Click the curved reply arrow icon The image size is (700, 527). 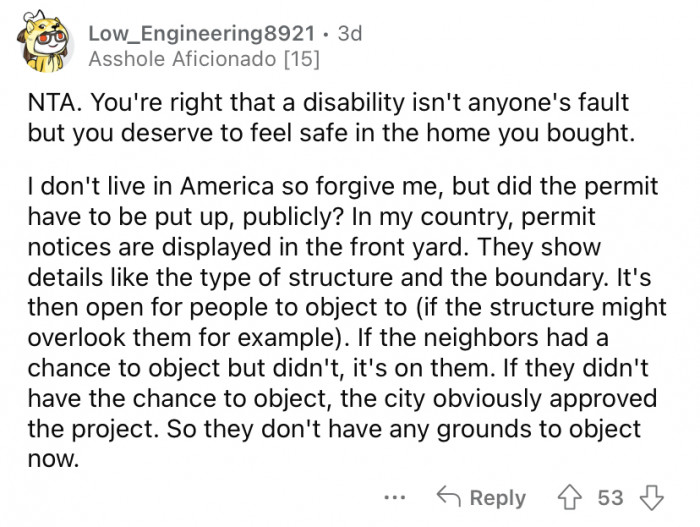[x=450, y=497]
